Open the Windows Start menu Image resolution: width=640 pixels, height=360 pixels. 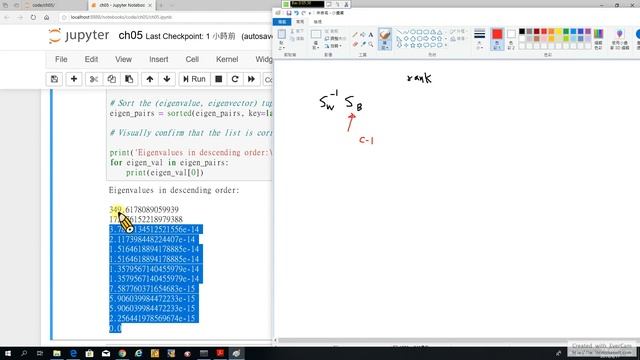tap(7, 353)
